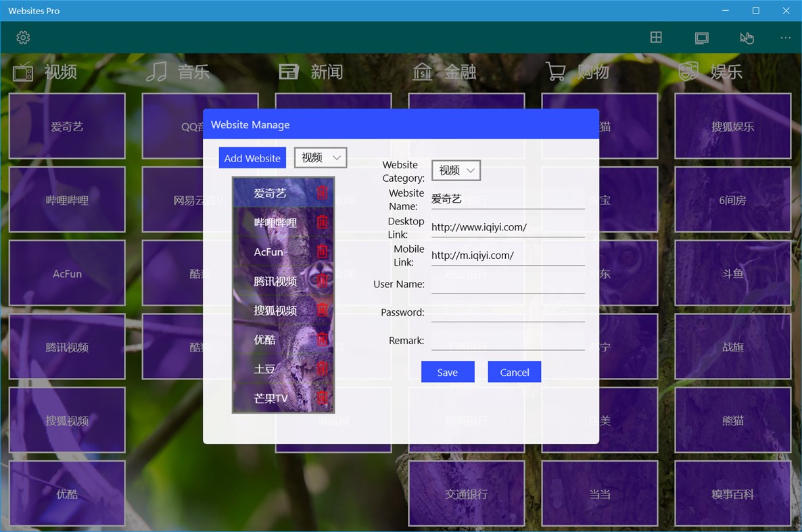This screenshot has height=532, width=802.
Task: Select 芒果TV in the website list
Action: [x=283, y=398]
